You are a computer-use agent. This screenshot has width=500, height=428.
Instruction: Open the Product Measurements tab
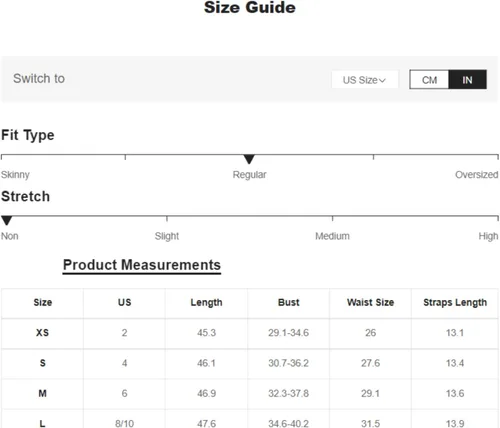tap(142, 265)
